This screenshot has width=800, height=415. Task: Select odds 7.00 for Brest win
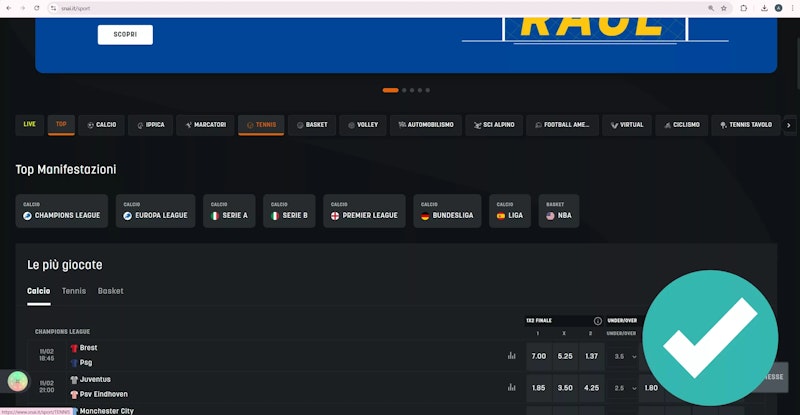click(538, 355)
